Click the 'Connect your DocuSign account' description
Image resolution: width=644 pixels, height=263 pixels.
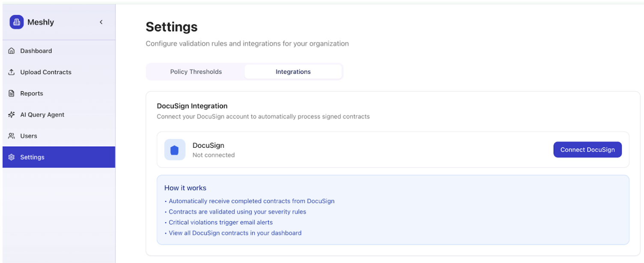(x=263, y=117)
